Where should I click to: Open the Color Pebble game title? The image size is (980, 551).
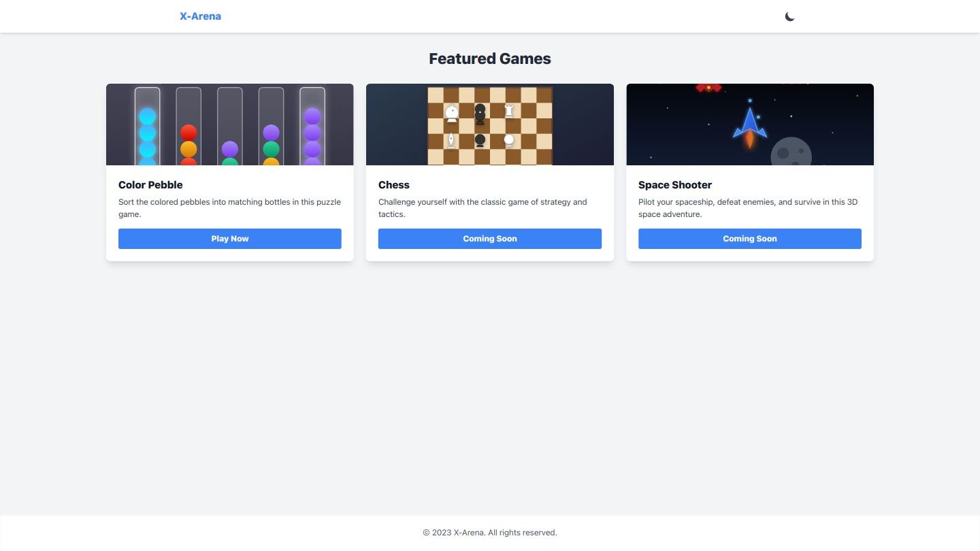(150, 185)
